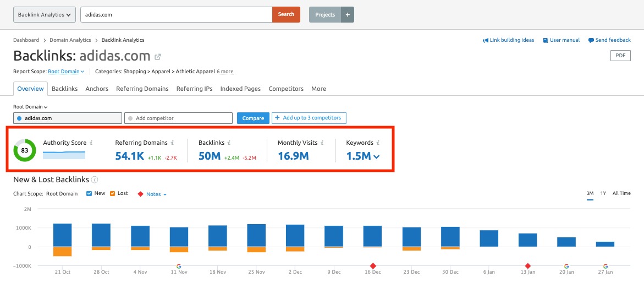This screenshot has height=288, width=644.
Task: Open the Backlink Analytics tool dropdown
Action: pyautogui.click(x=45, y=14)
